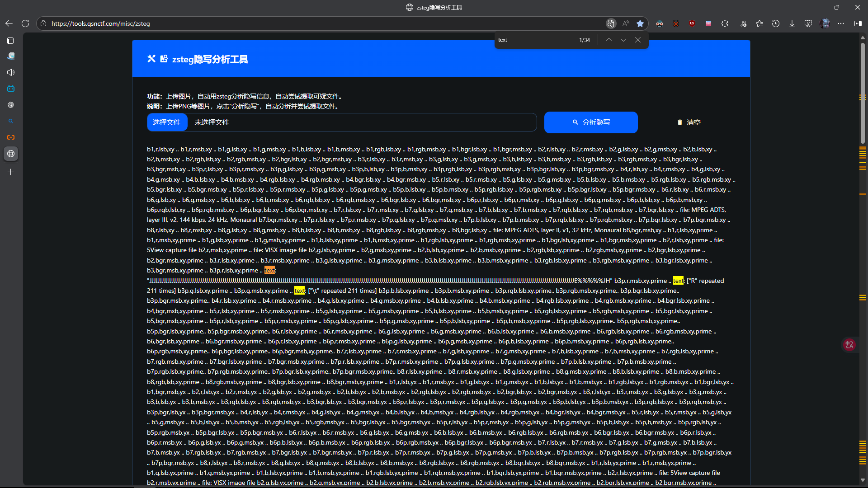Open browser history clock icon
This screenshot has width=868, height=488.
[776, 23]
